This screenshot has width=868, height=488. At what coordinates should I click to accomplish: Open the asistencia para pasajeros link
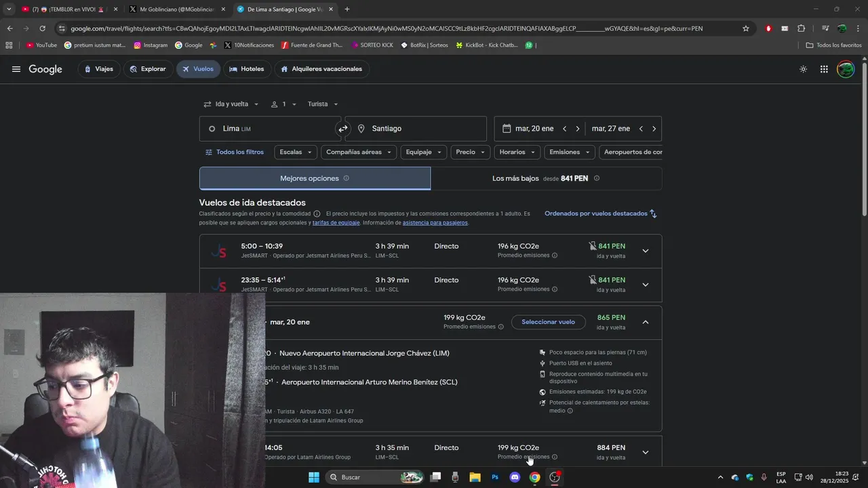click(435, 223)
